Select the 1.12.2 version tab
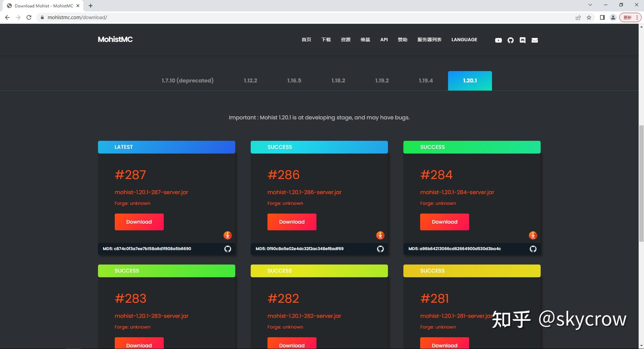644x349 pixels. coord(250,80)
